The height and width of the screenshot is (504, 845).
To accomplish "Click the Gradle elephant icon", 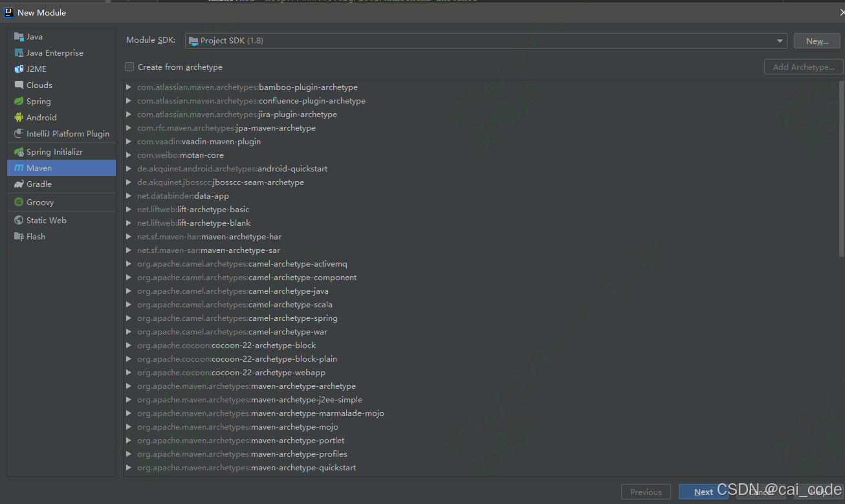I will [x=19, y=184].
